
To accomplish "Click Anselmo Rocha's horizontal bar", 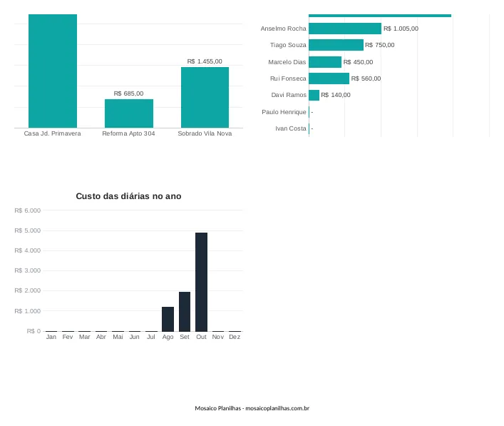I will (345, 29).
